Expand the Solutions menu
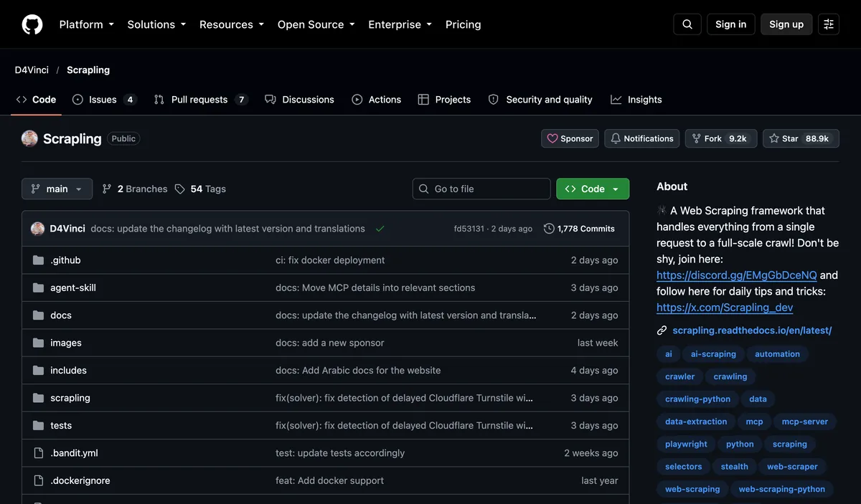This screenshot has width=861, height=504. pos(156,24)
